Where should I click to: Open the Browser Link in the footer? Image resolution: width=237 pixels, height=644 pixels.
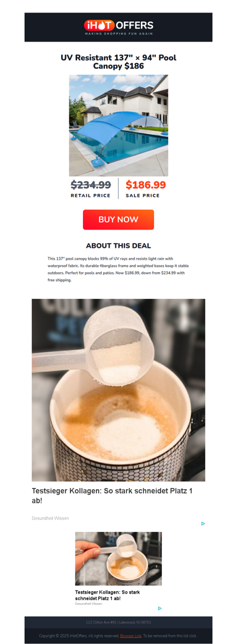[x=131, y=636]
